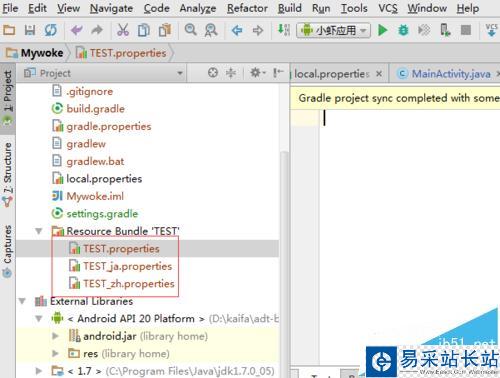Open the Analyze menu
500x378 pixels.
click(198, 8)
